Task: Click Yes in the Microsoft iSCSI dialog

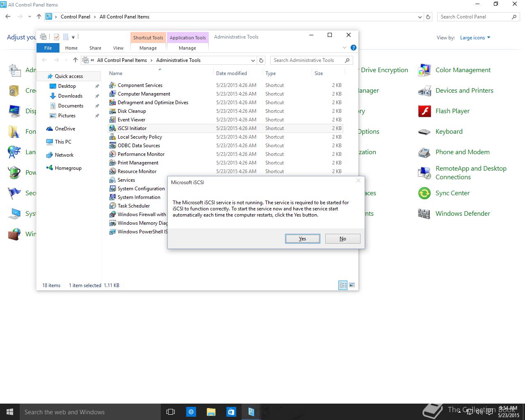Action: pyautogui.click(x=302, y=239)
